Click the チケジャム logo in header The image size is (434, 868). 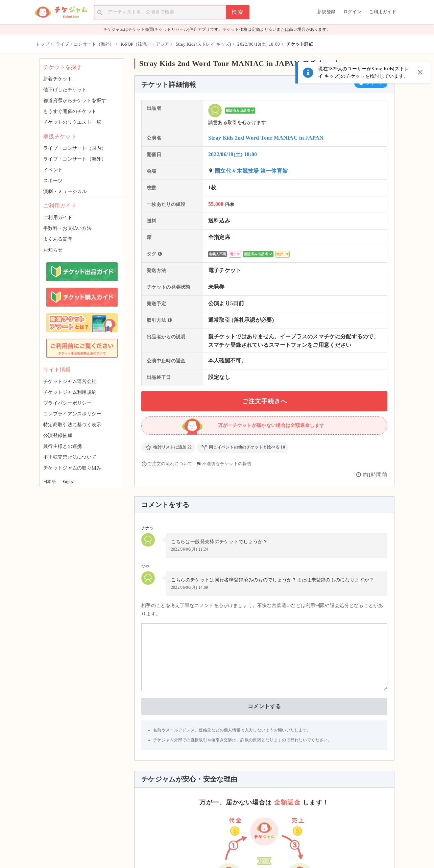(x=61, y=12)
